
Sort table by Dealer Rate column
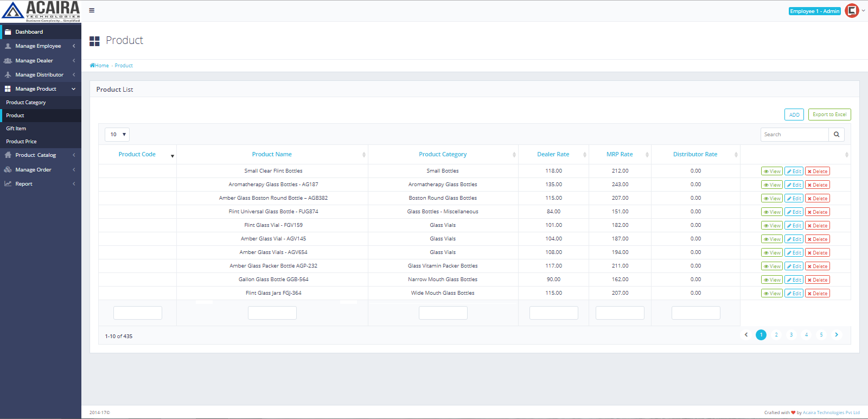tap(553, 155)
